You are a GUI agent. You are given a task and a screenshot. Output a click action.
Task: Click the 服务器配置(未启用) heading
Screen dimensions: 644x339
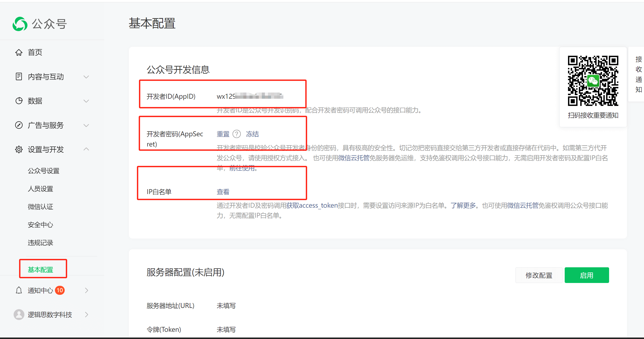click(186, 272)
